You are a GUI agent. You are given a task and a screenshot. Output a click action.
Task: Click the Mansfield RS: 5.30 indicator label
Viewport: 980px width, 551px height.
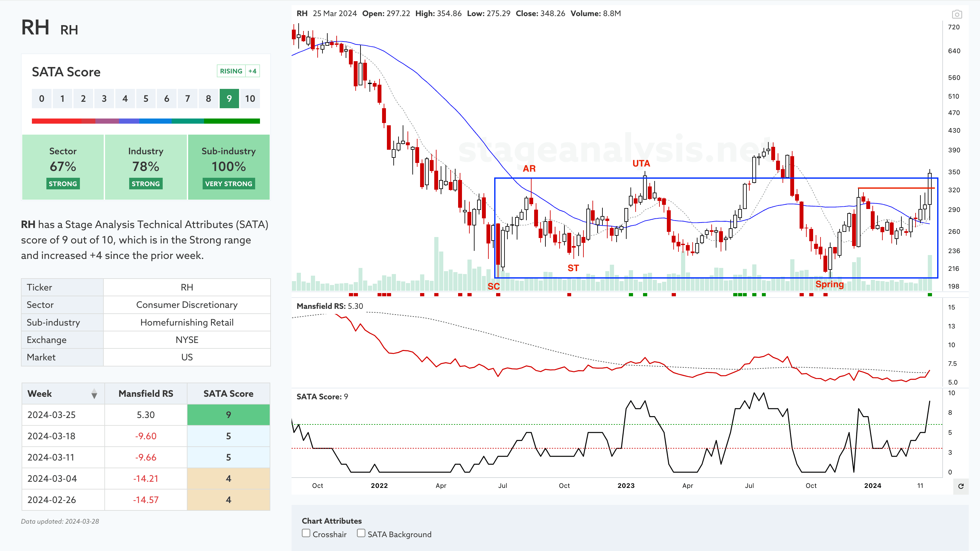pyautogui.click(x=330, y=306)
